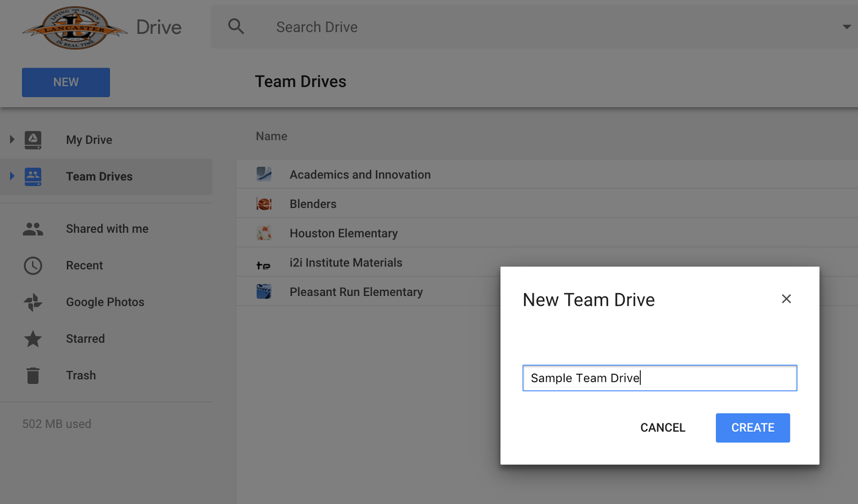
Task: Click the 502 MB used storage text
Action: (57, 424)
